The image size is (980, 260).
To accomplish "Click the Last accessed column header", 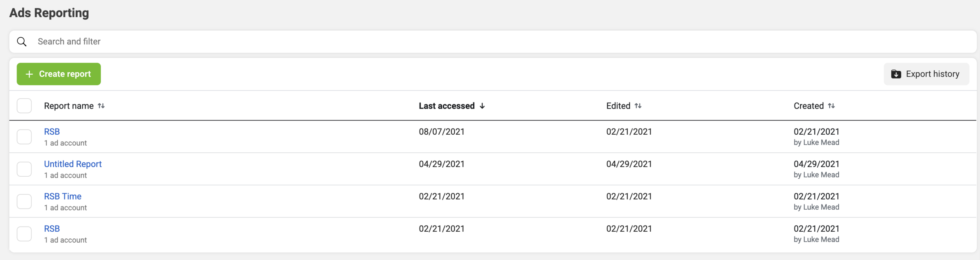I will (x=446, y=106).
